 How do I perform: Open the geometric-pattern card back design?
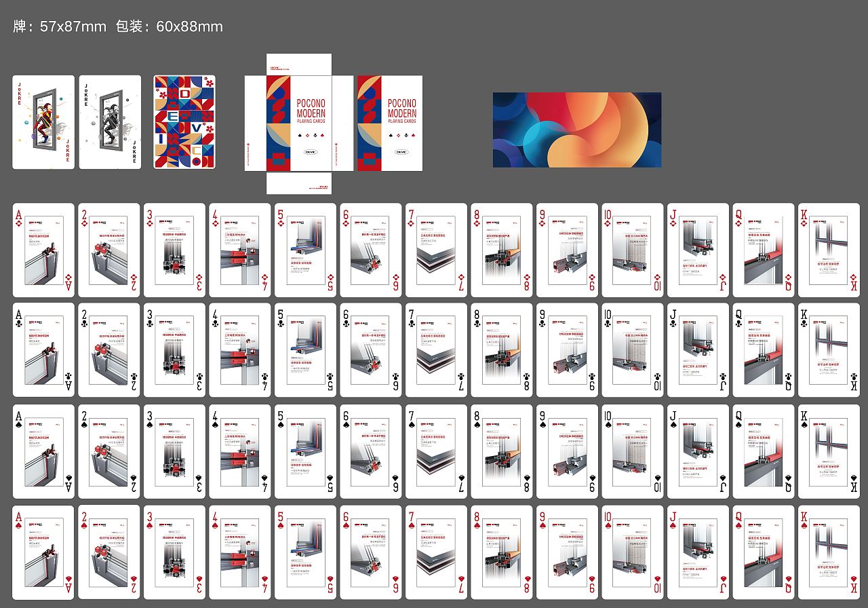point(184,122)
